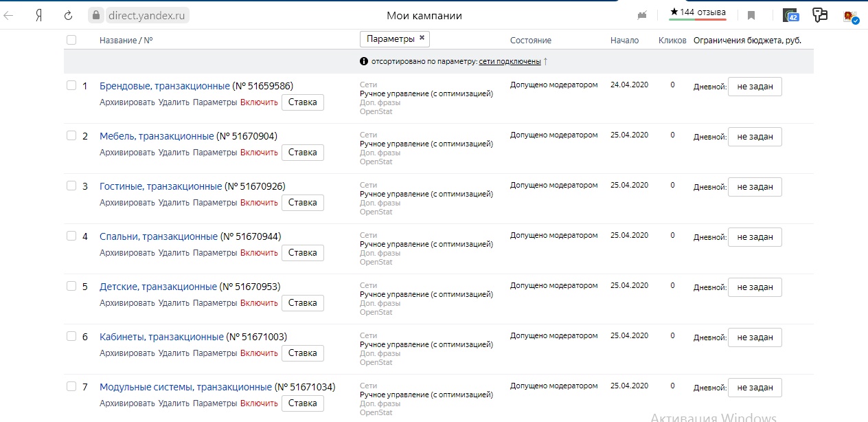Viewport: 868px width, 422px height.
Task: Click the info icon in sort bar
Action: click(x=364, y=62)
